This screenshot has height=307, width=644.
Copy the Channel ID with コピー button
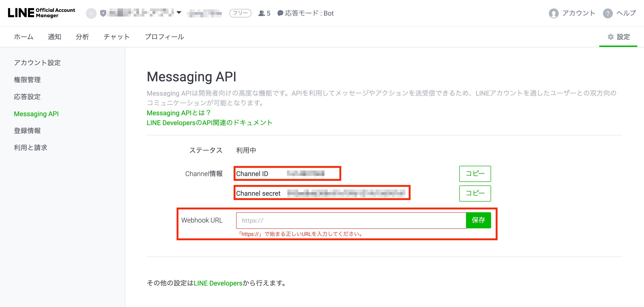[475, 174]
